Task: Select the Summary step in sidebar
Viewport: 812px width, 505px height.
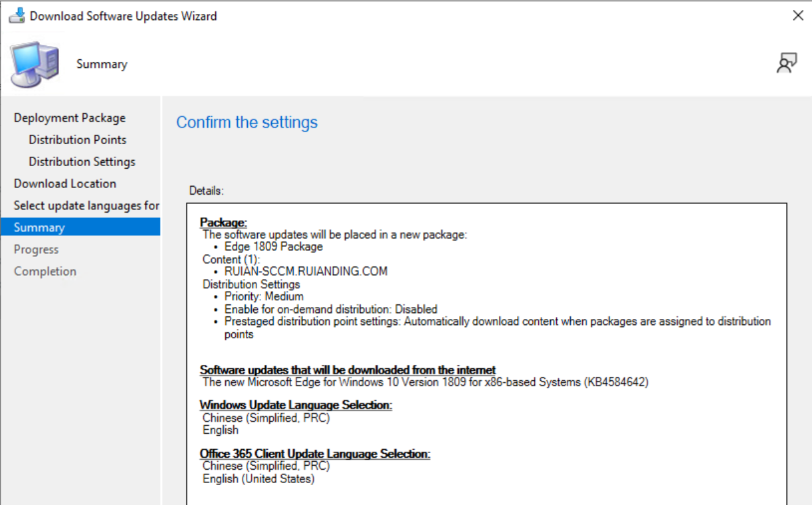Action: [80, 227]
